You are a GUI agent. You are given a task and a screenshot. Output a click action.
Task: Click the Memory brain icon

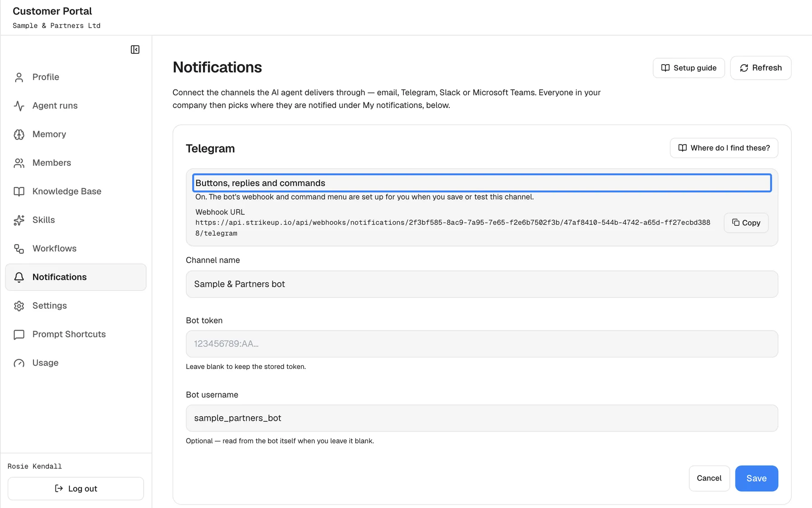click(x=19, y=135)
